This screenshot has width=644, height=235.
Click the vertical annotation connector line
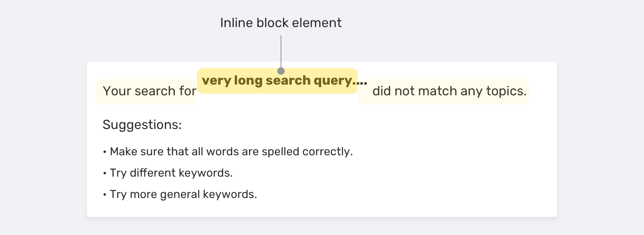tap(281, 51)
